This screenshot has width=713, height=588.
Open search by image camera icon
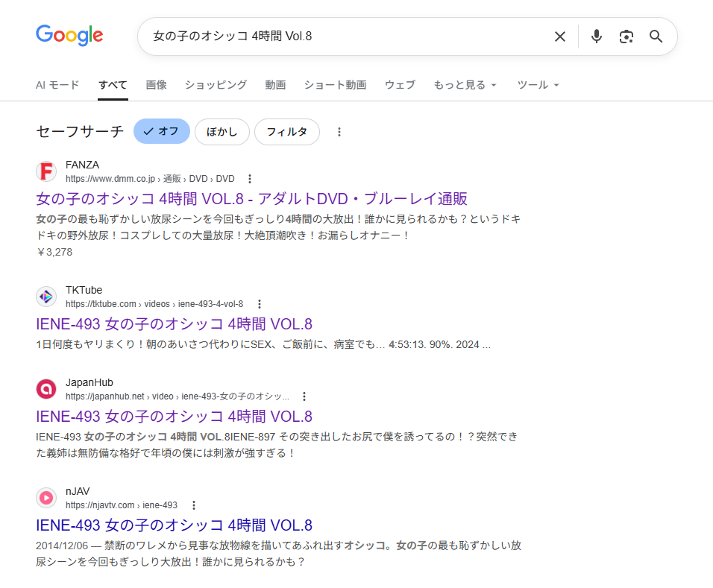click(626, 37)
